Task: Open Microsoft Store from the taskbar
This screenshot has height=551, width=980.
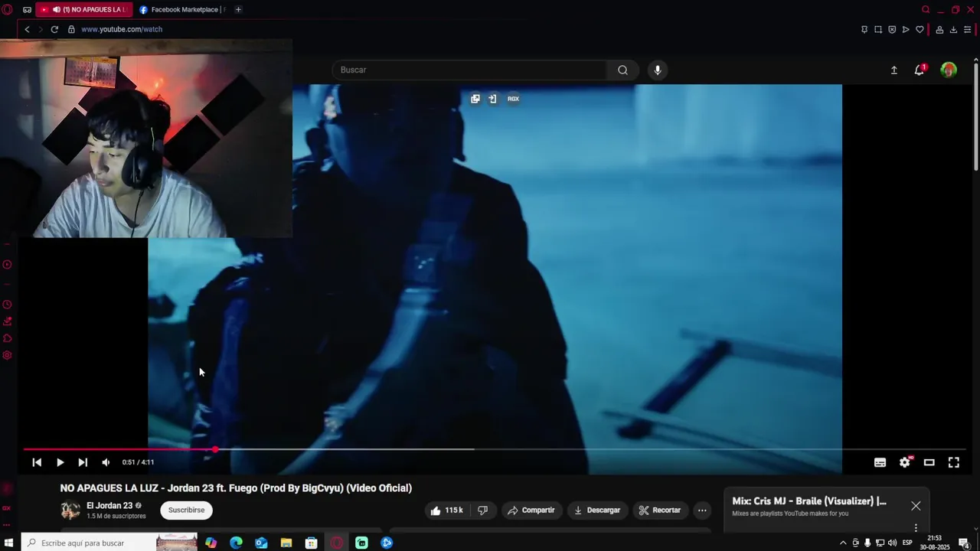Action: coord(312,543)
